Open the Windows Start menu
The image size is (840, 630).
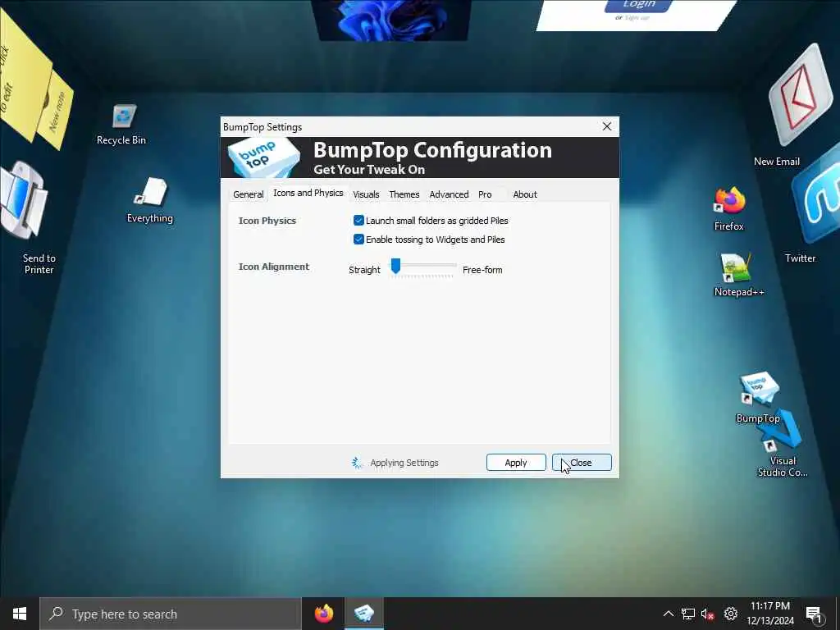pos(20,614)
